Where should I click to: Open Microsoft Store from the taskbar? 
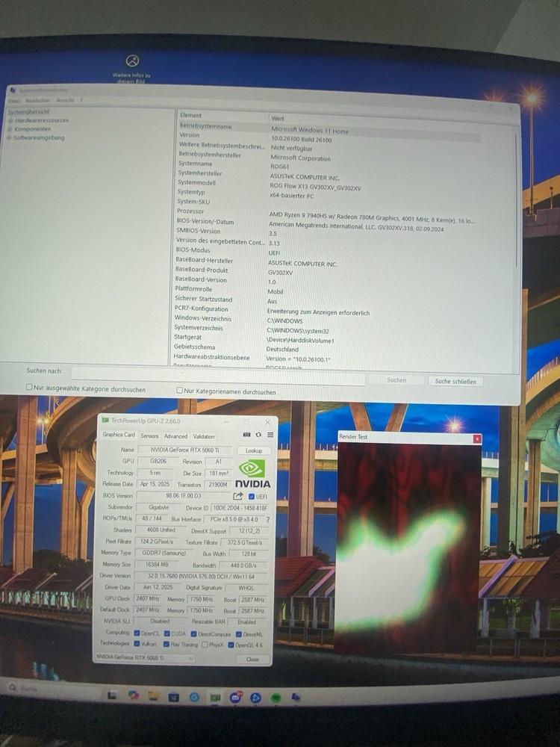tap(174, 698)
